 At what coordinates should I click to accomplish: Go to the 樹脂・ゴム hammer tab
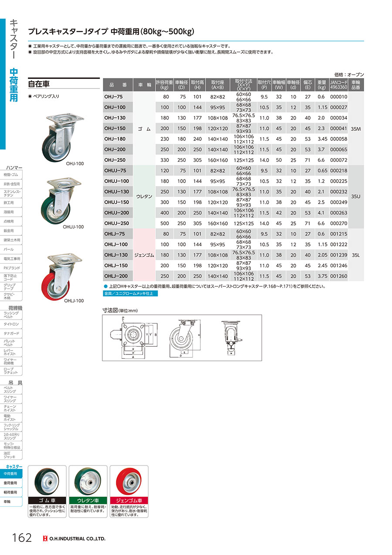11,175
